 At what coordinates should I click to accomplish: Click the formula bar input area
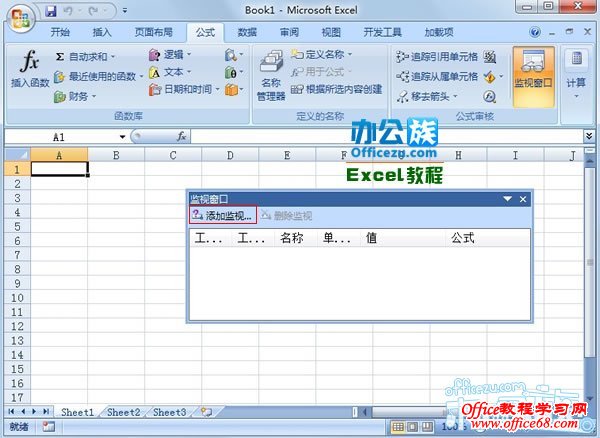(386, 137)
